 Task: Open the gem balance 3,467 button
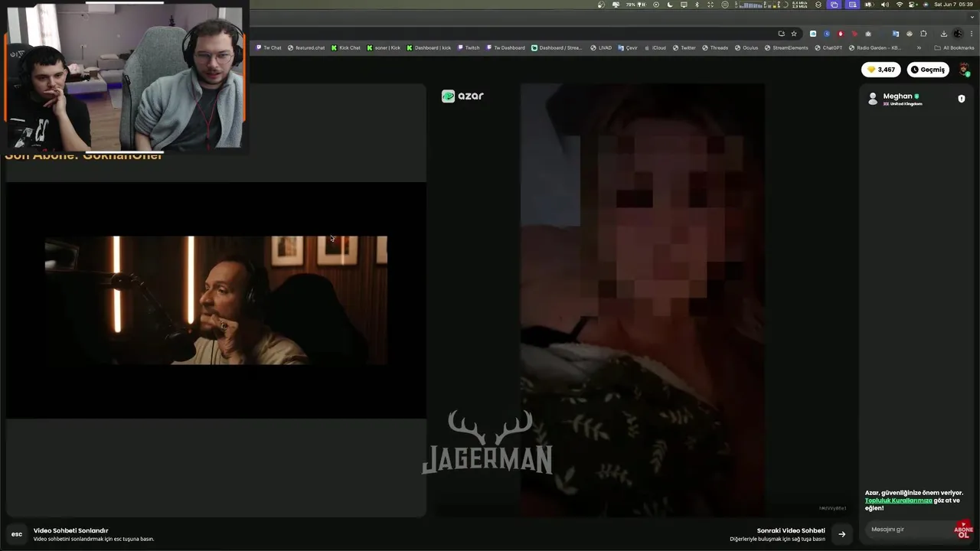coord(881,70)
